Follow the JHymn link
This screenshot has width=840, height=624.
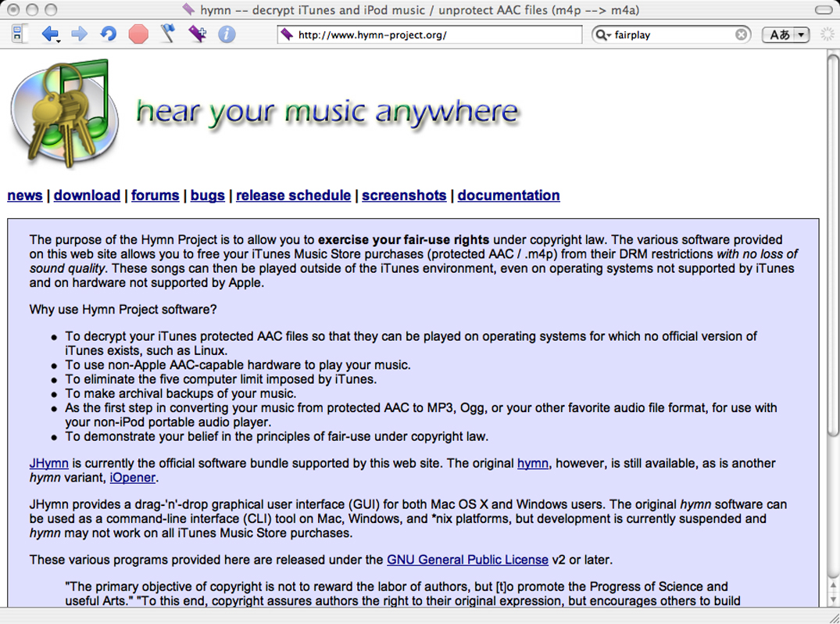pyautogui.click(x=48, y=463)
